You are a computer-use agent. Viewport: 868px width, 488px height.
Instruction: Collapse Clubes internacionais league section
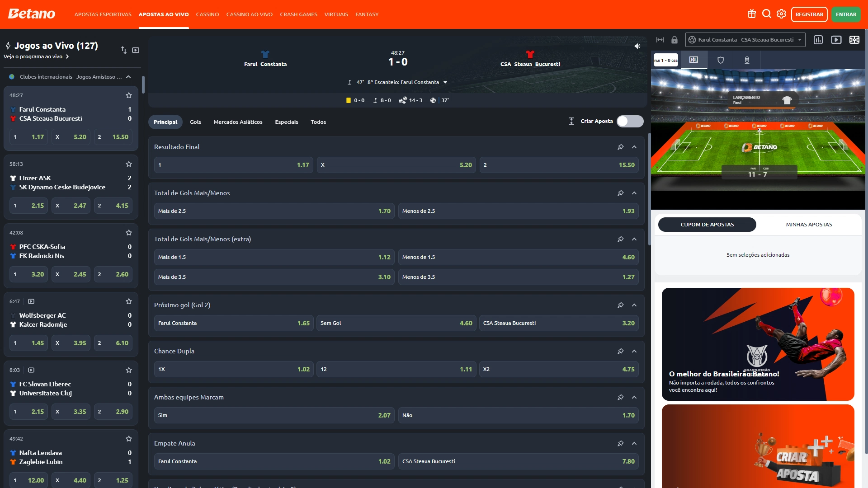128,77
